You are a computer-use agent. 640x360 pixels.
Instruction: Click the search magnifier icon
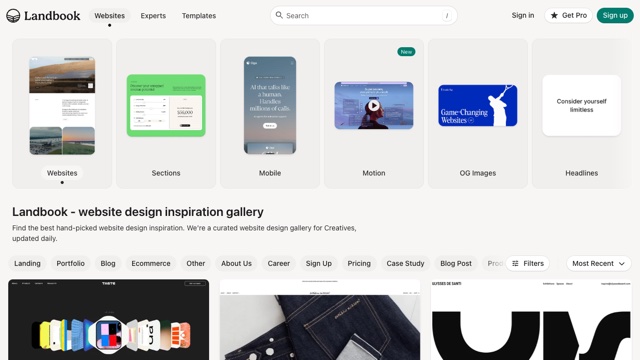click(x=279, y=15)
